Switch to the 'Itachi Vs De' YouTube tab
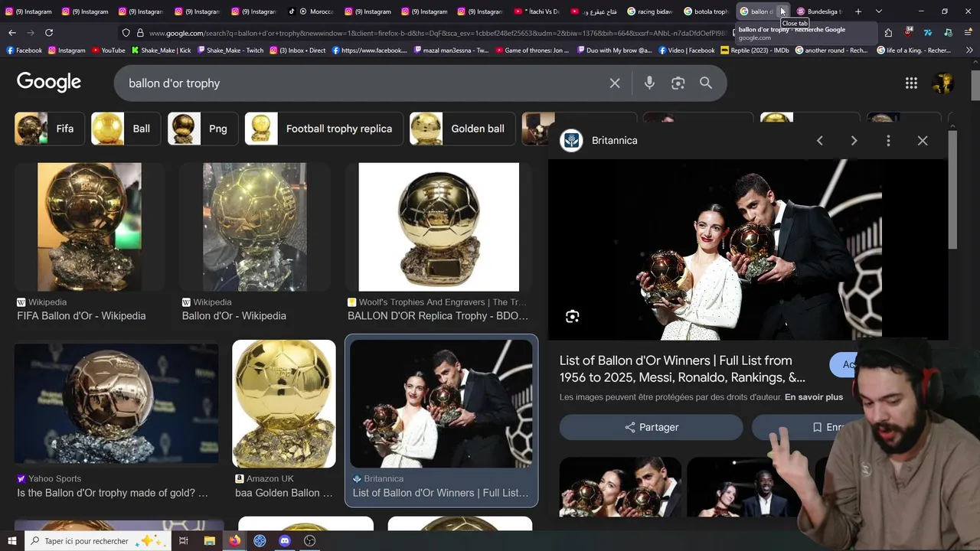The width and height of the screenshot is (980, 551). click(537, 11)
